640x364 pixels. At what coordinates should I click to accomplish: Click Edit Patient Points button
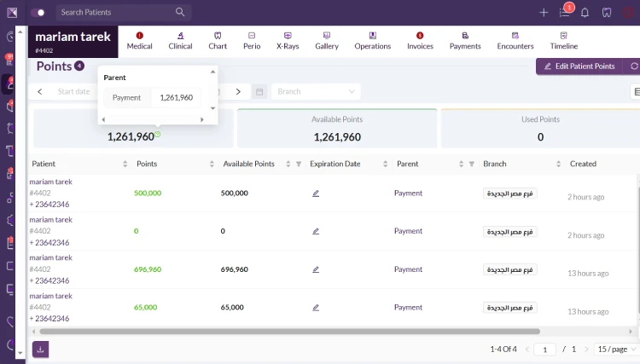click(579, 66)
